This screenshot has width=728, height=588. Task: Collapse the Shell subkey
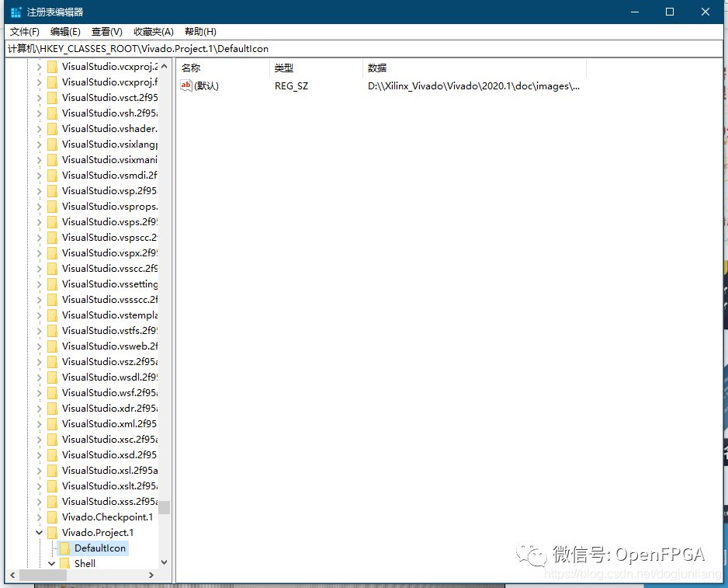click(51, 564)
